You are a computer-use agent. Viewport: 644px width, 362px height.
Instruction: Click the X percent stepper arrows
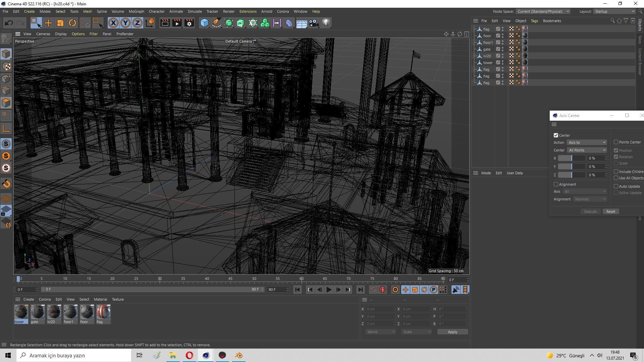pos(606,158)
